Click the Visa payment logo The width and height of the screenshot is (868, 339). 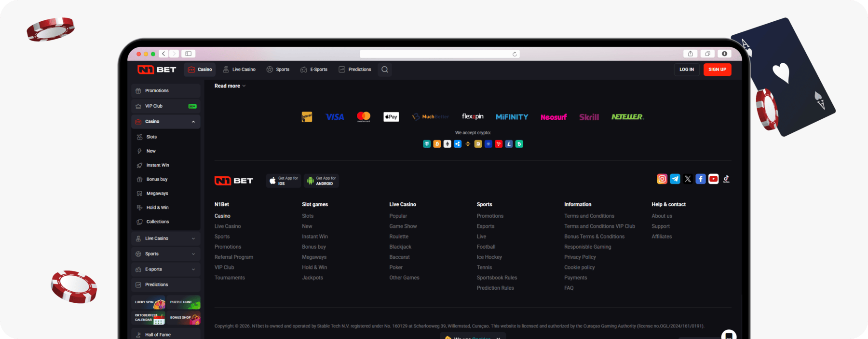tap(335, 117)
